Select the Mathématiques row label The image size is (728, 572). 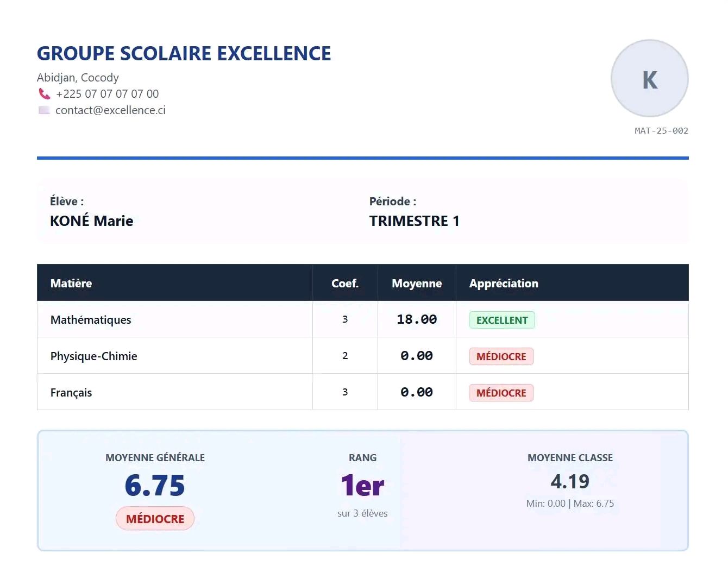pyautogui.click(x=91, y=320)
